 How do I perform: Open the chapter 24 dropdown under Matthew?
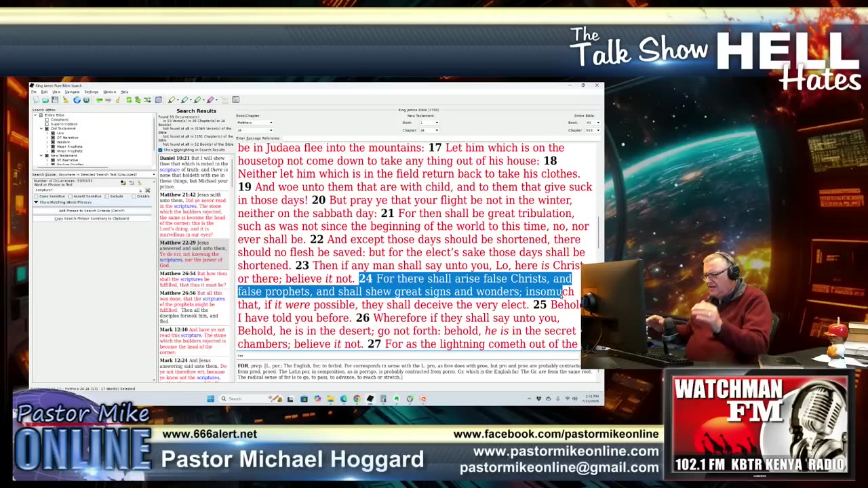coord(254,130)
